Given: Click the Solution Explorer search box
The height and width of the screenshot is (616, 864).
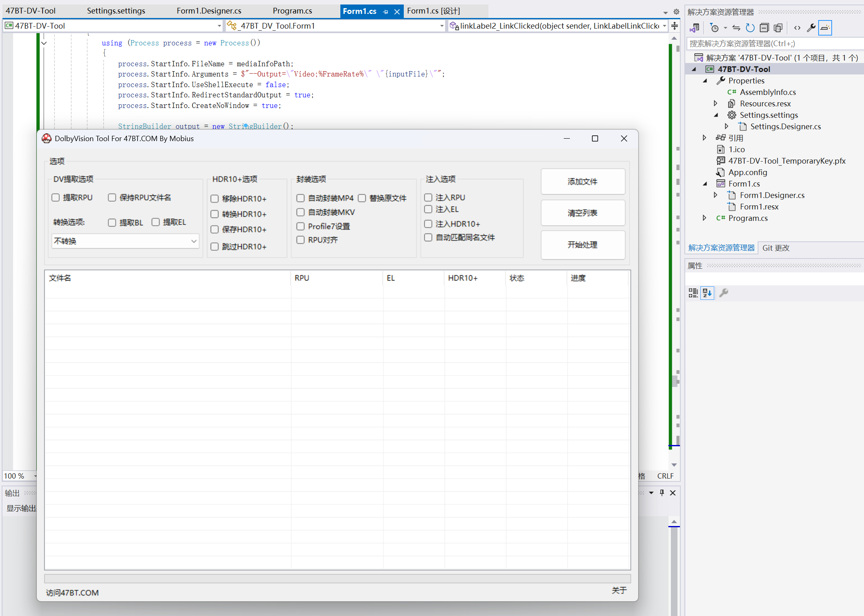Looking at the screenshot, I should (x=773, y=44).
